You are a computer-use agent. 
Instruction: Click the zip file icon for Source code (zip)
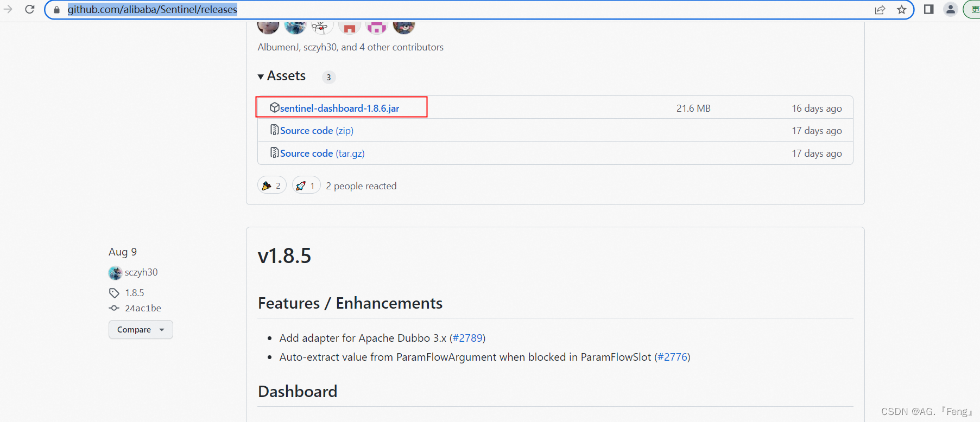tap(275, 130)
